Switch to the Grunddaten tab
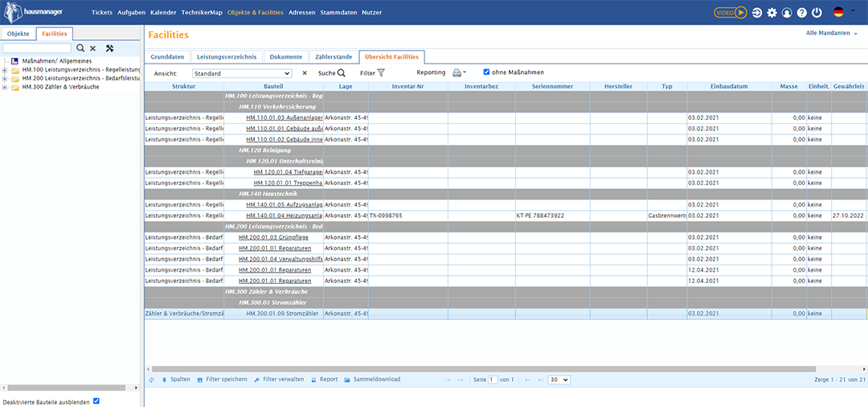This screenshot has height=407, width=868. point(168,56)
